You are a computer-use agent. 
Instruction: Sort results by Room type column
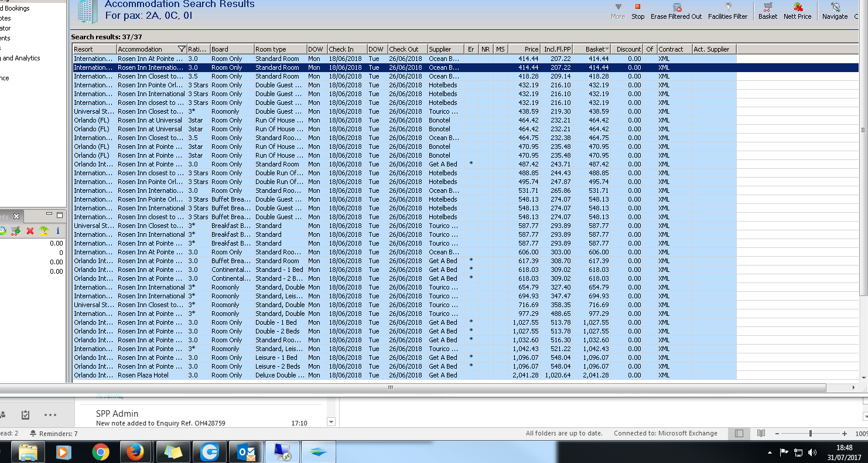pyautogui.click(x=280, y=49)
